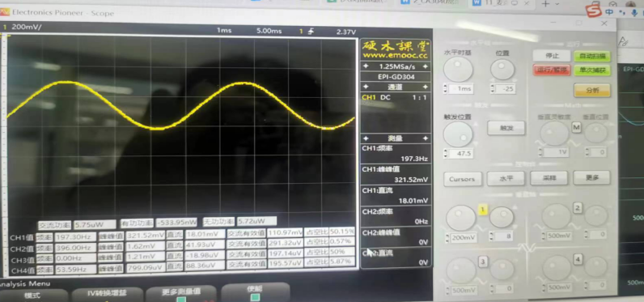Click the 触发位置 trigger position knob
This screenshot has height=302, width=644.
(458, 134)
